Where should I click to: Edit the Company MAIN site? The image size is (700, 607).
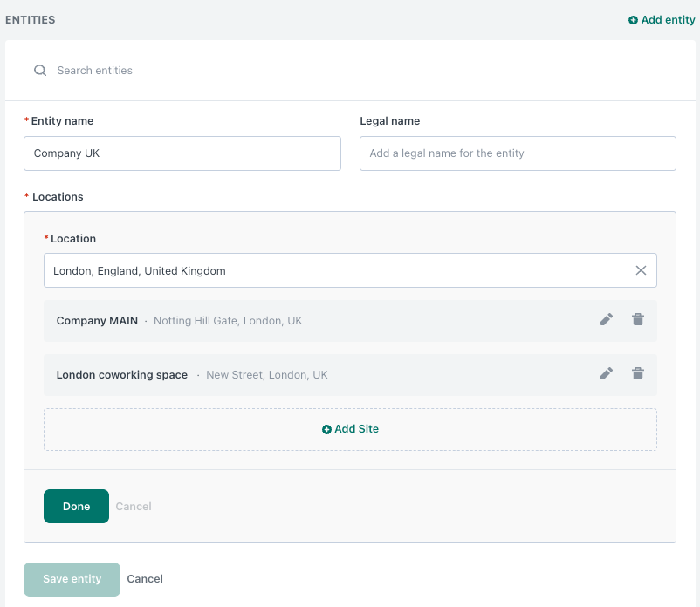(607, 320)
